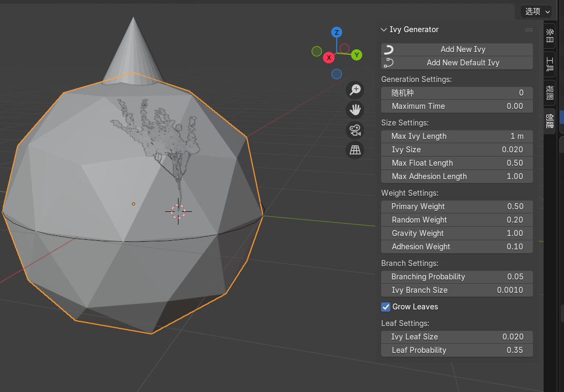Screen dimensions: 564x392
Task: Click the hand pan-view icon
Action: (x=355, y=110)
